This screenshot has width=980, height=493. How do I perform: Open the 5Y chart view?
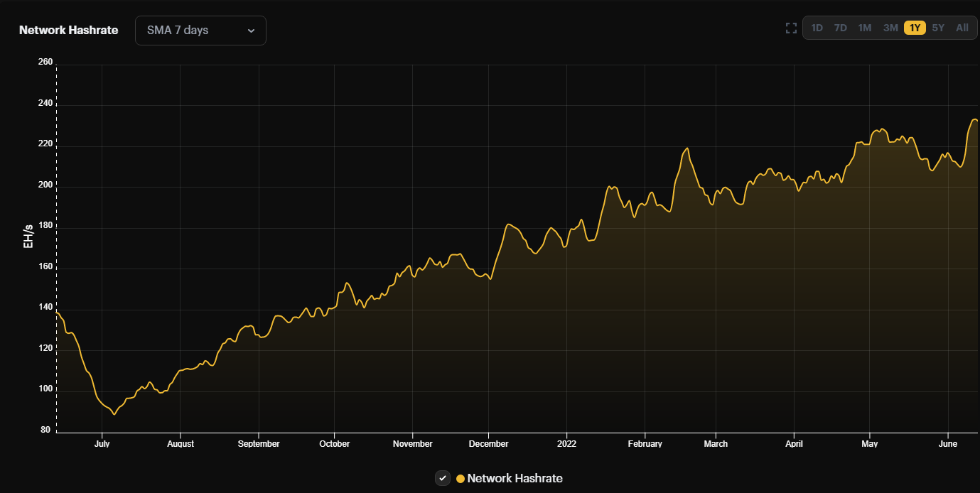click(x=938, y=28)
